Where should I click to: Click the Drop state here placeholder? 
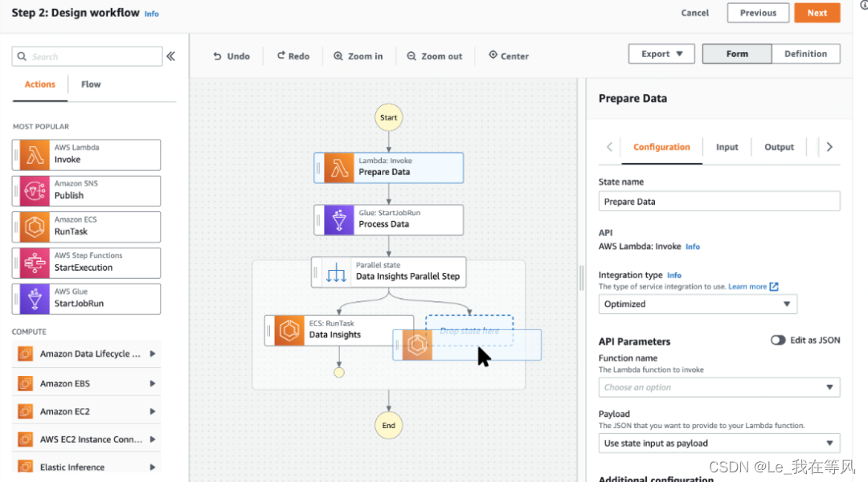click(x=469, y=330)
